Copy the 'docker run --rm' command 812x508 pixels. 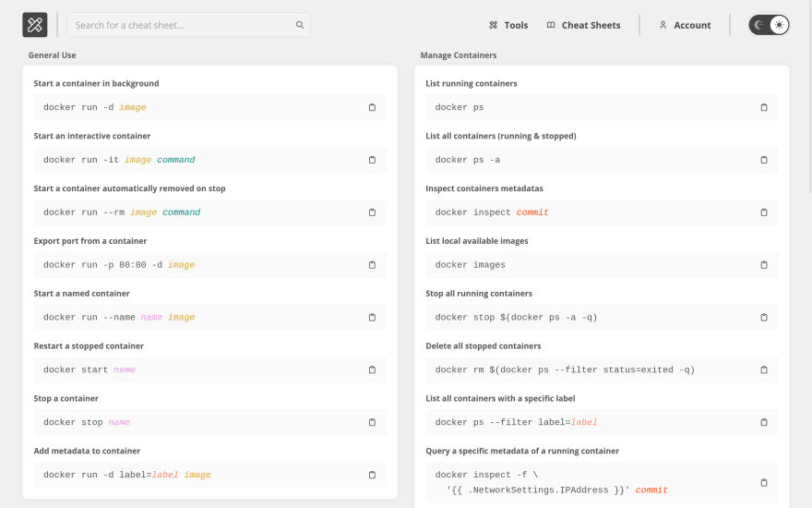tap(372, 212)
